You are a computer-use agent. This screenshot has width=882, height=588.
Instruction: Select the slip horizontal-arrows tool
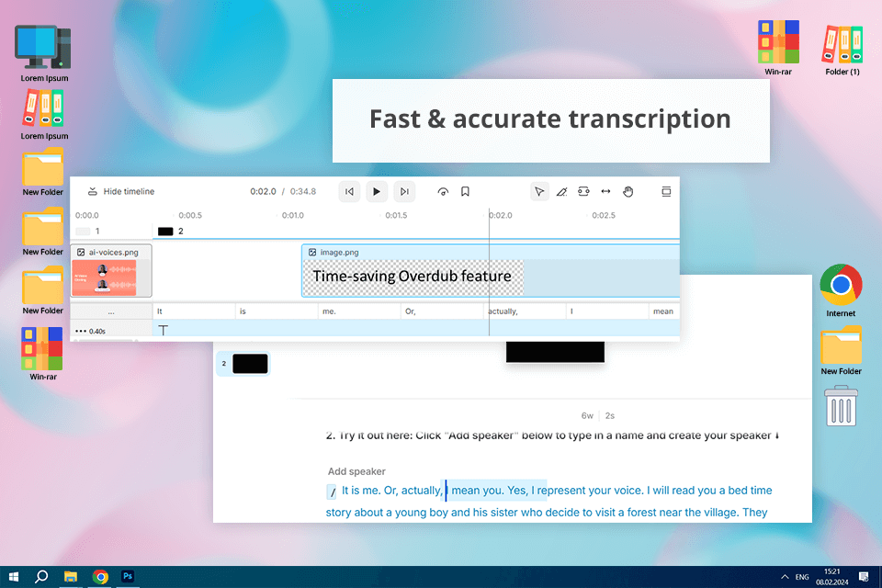pyautogui.click(x=605, y=191)
